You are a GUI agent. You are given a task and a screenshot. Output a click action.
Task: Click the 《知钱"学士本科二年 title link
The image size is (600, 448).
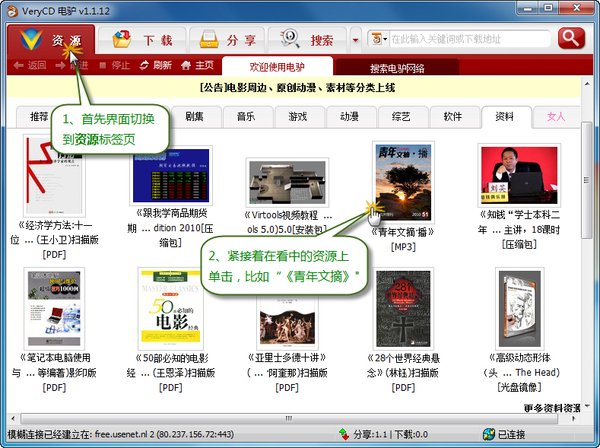519,230
